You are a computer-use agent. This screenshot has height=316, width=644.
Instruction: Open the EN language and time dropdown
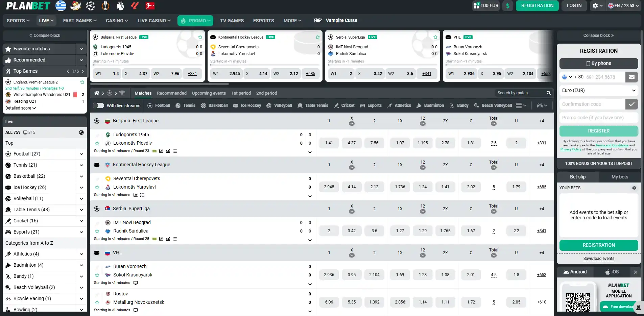624,6
